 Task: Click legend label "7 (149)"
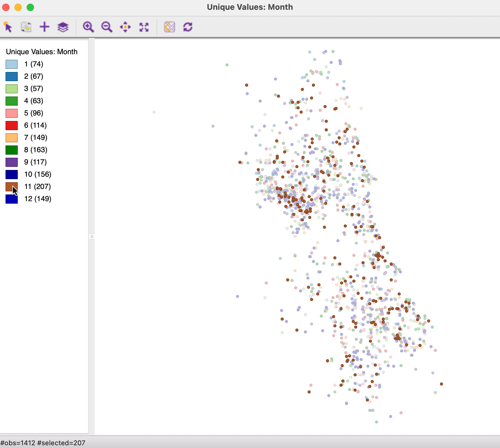click(36, 137)
